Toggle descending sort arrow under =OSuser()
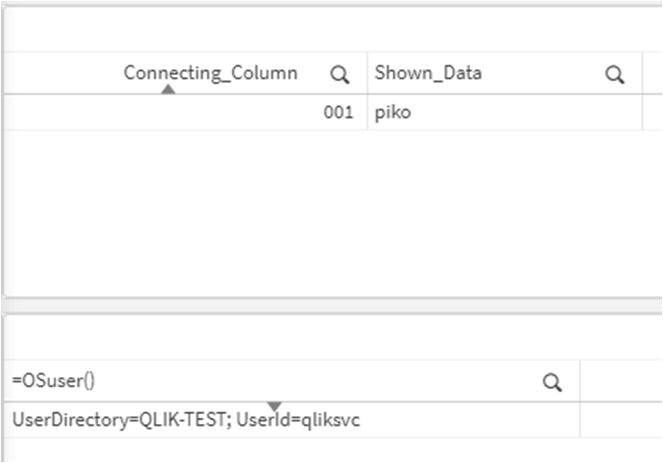The width and height of the screenshot is (663, 463). coord(274,406)
